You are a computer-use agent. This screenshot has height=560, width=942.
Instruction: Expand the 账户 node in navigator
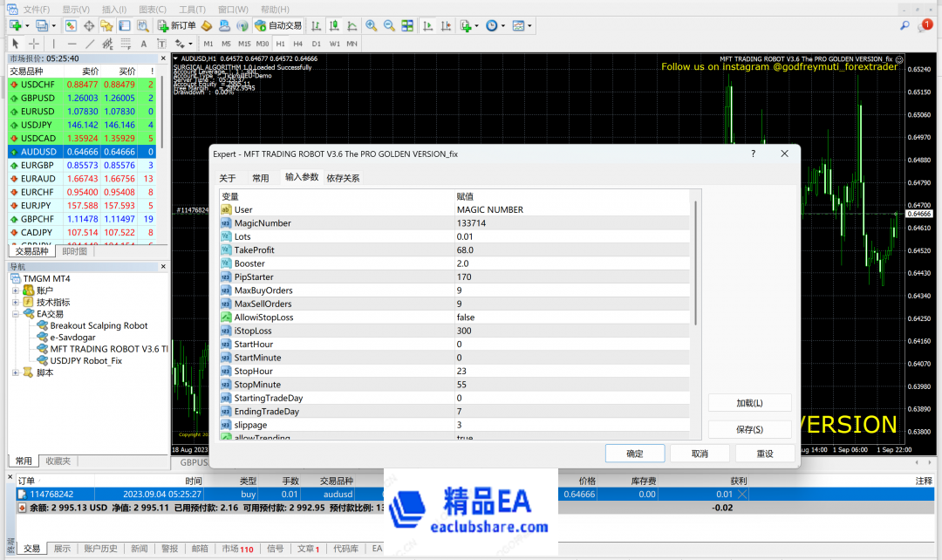[16, 290]
